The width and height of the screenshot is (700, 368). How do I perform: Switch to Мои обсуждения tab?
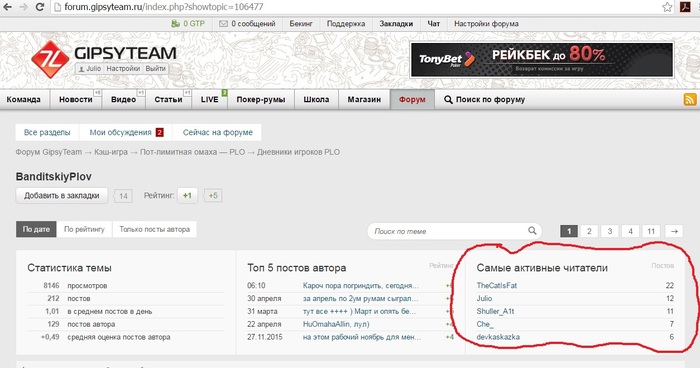tap(126, 132)
